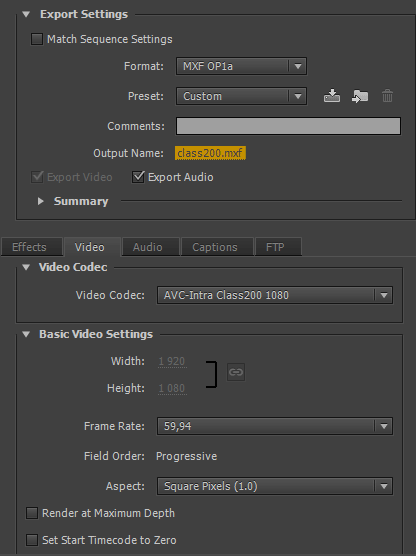Expand the Summary section
This screenshot has height=556, width=416.
point(40,201)
